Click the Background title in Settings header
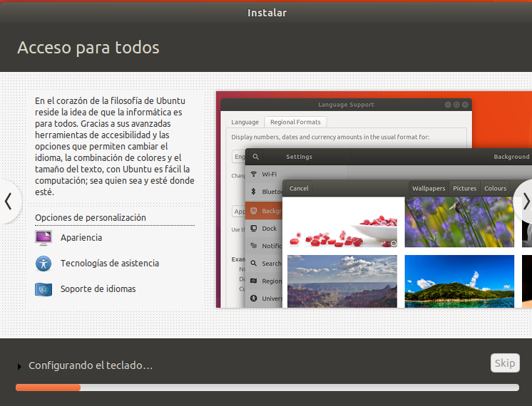This screenshot has width=532, height=406. tap(511, 157)
